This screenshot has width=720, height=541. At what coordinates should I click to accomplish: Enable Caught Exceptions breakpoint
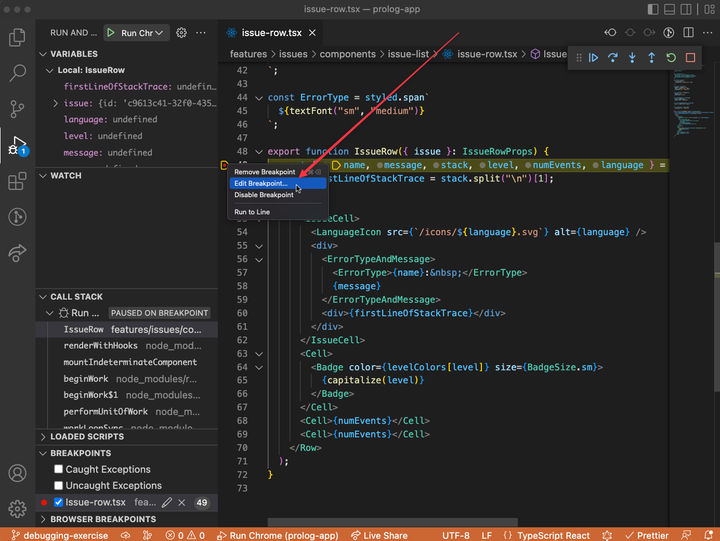click(59, 469)
